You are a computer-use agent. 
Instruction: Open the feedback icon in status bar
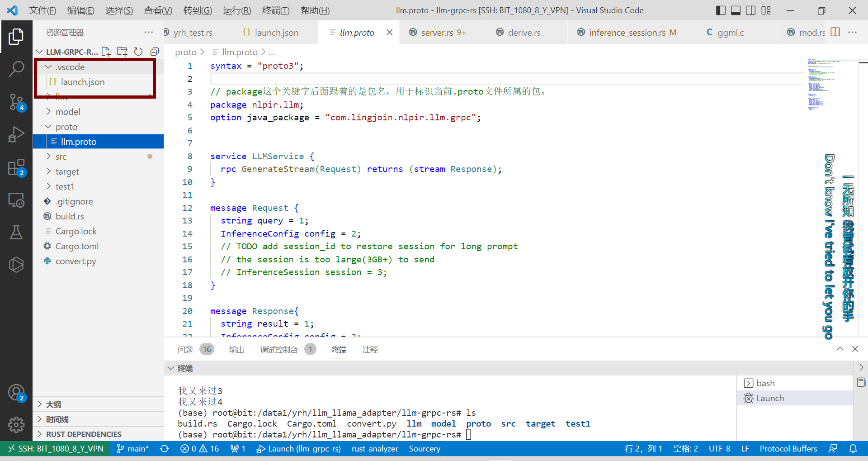coord(833,448)
